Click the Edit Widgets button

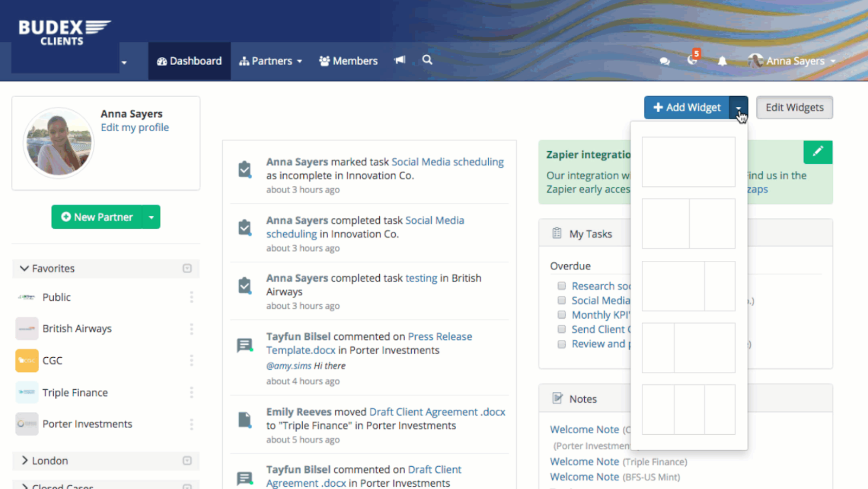pyautogui.click(x=794, y=107)
